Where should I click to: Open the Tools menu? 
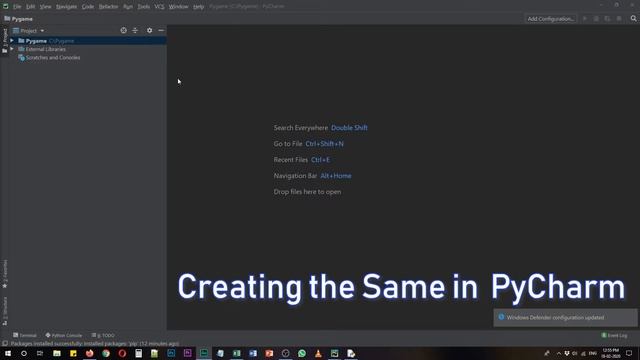(143, 7)
